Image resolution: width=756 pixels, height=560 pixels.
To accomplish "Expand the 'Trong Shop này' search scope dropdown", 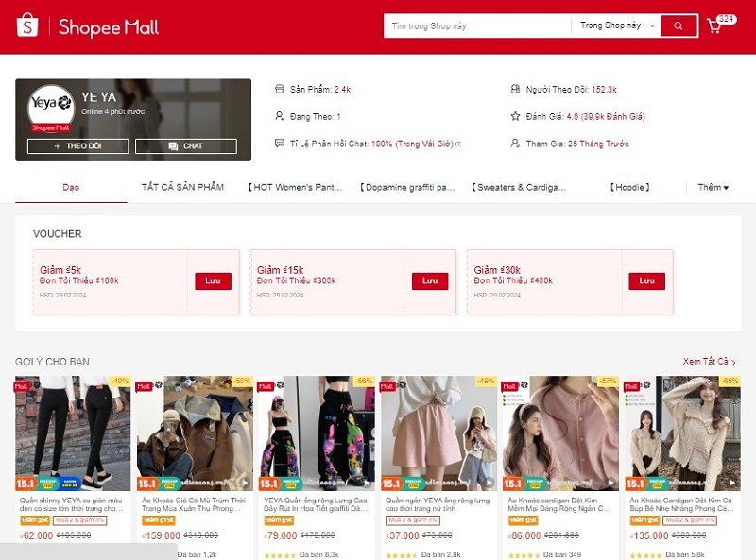I will point(617,26).
